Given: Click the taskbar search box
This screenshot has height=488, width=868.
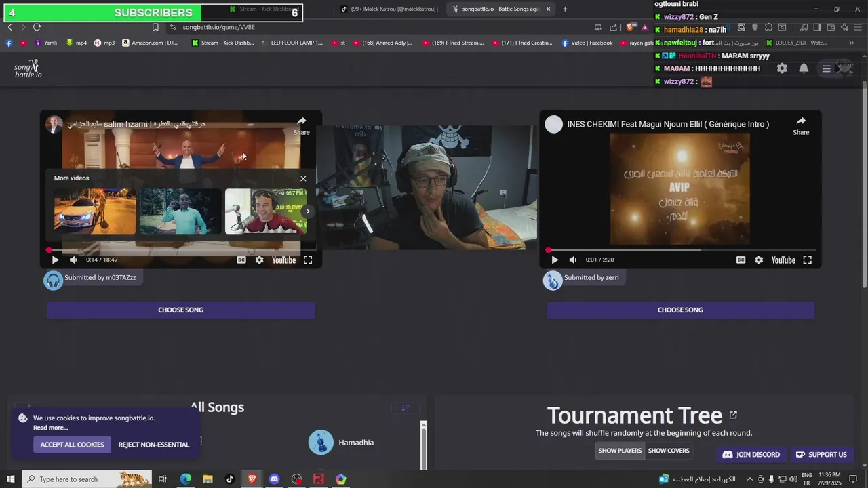Looking at the screenshot, I should point(87,479).
